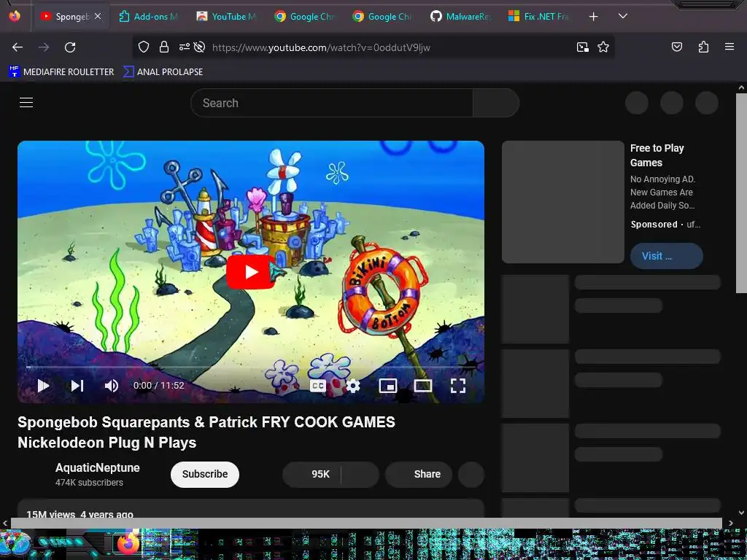This screenshot has width=747, height=560.
Task: Switch to the Fix .NET Fra tab
Action: point(539,17)
